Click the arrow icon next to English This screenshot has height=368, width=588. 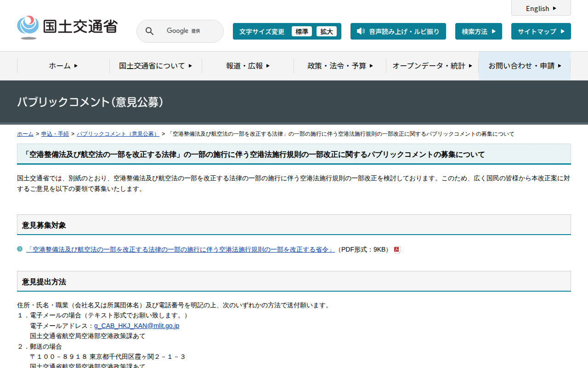(x=555, y=8)
